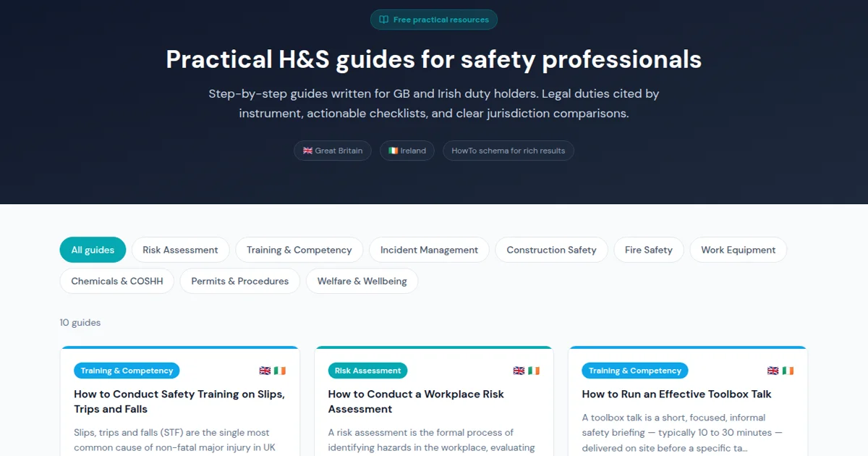Click the UK flag on Toolbox Talk card
Viewport: 868px width, 456px height.
[773, 371]
